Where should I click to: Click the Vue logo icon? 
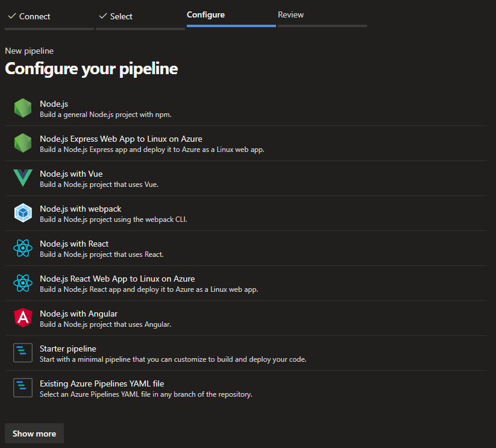tap(23, 178)
